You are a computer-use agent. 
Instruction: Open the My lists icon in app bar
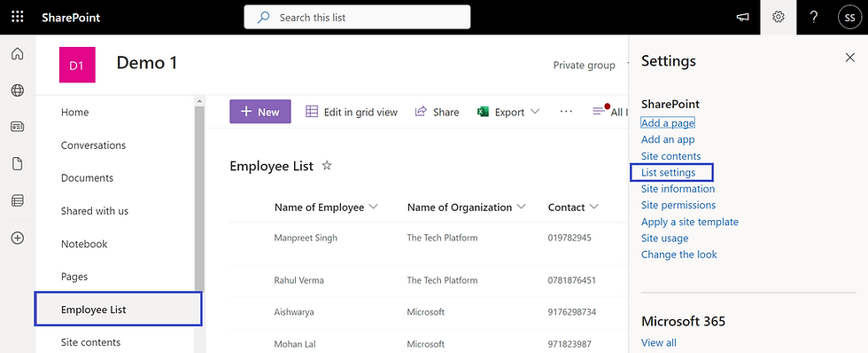[x=18, y=201]
